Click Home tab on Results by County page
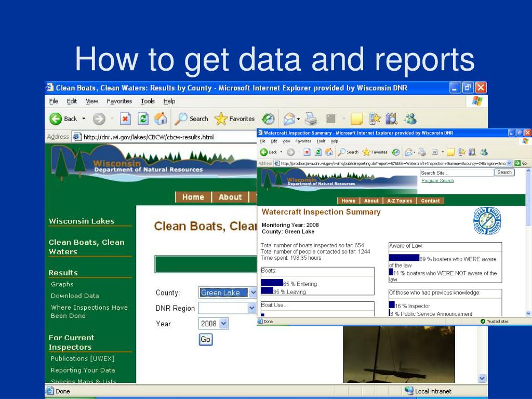532x399 pixels. 193,197
